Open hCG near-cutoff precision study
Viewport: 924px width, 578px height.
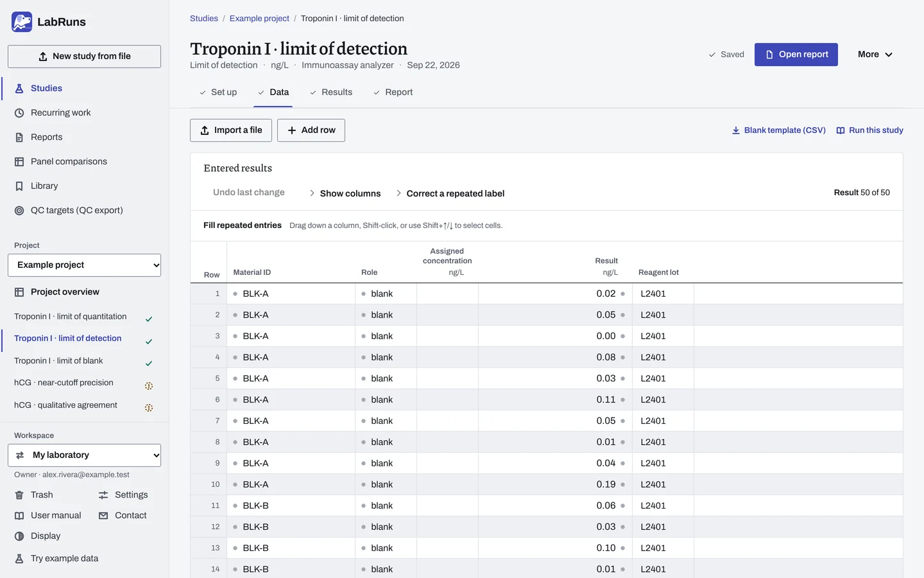coord(84,383)
